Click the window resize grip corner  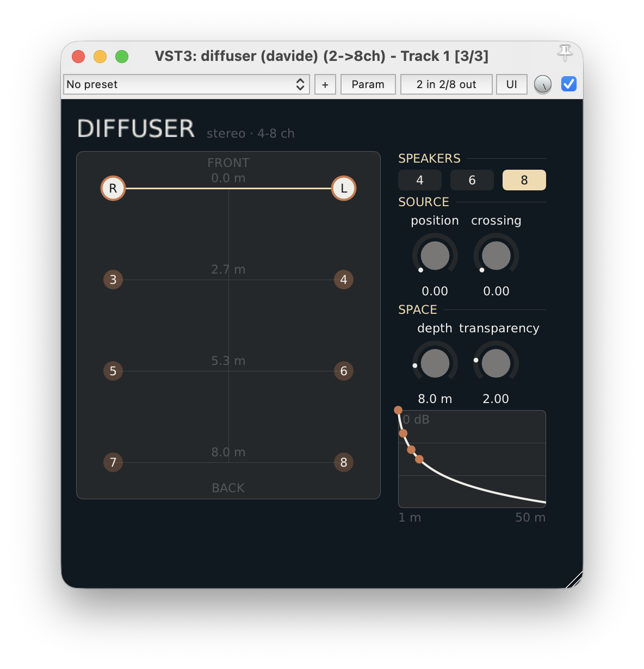574,580
